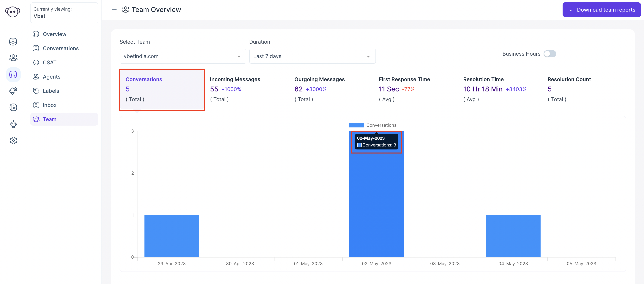Click the Conversations sidebar icon
This screenshot has width=644, height=284.
[12, 41]
